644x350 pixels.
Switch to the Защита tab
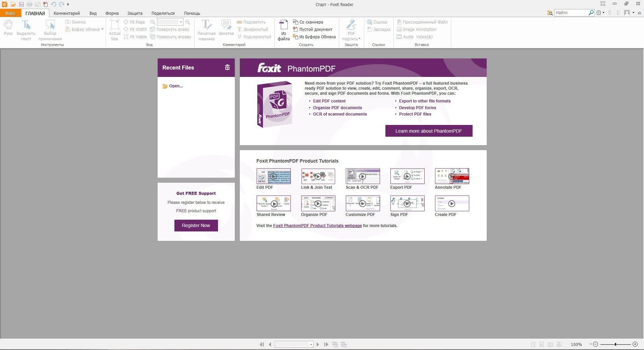pos(135,13)
